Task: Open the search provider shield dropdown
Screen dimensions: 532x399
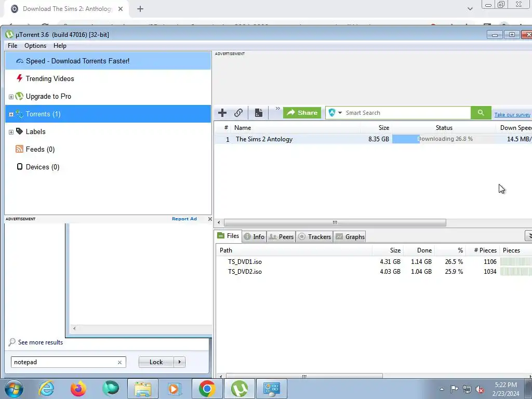Action: point(335,113)
